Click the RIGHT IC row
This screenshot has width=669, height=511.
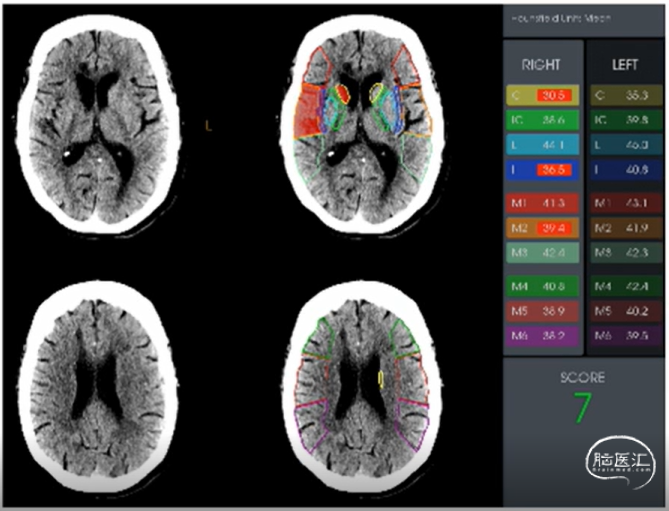[x=542, y=120]
